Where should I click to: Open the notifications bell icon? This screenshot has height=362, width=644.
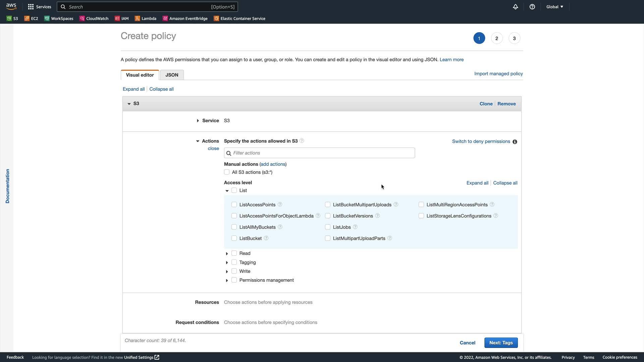515,7
